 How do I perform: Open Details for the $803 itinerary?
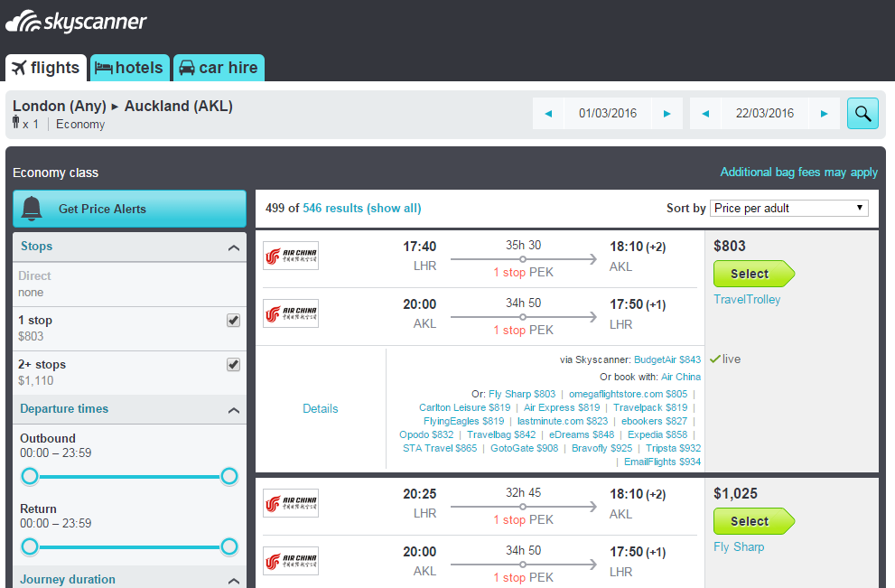click(321, 409)
